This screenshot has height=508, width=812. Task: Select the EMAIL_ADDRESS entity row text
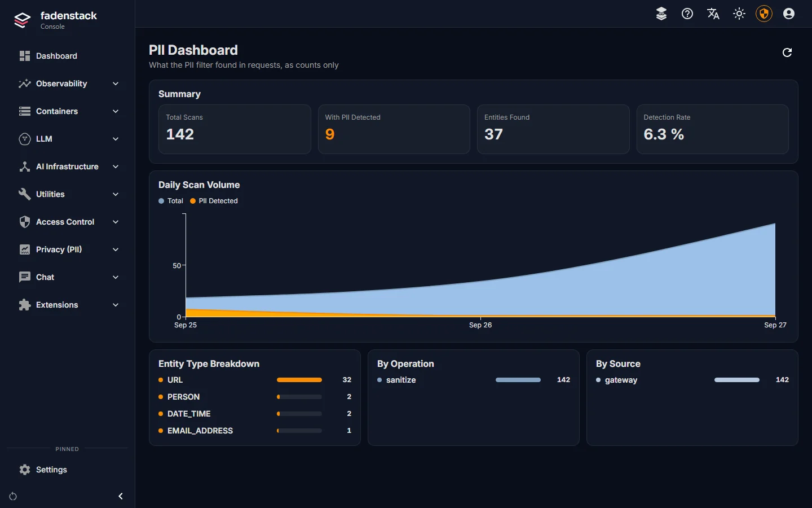tap(200, 431)
